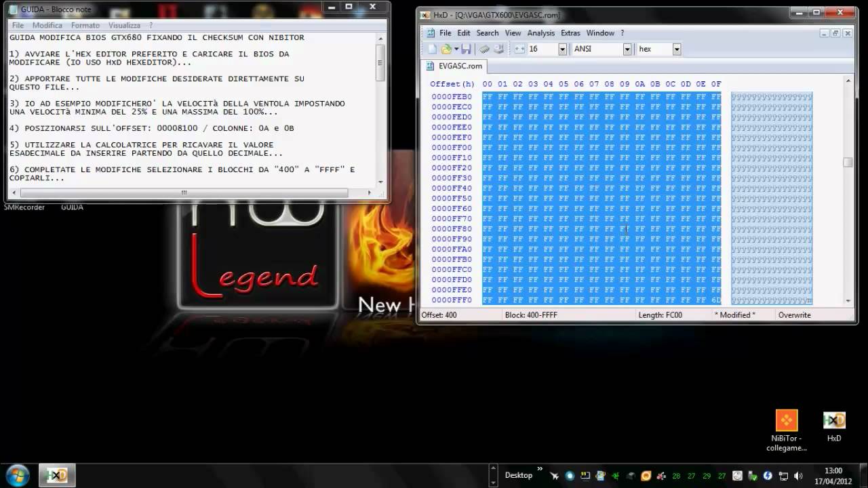Click the HxD vertical scrollbar thumb
Image resolution: width=868 pixels, height=488 pixels.
point(848,162)
